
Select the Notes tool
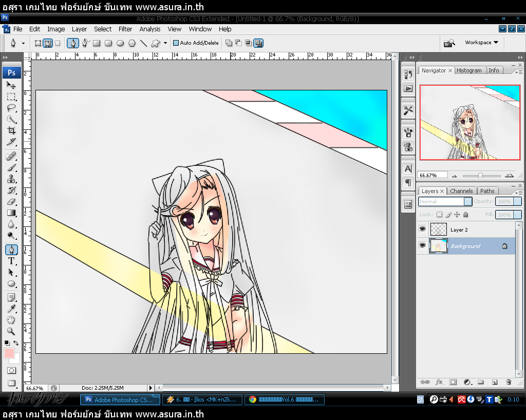(11, 298)
